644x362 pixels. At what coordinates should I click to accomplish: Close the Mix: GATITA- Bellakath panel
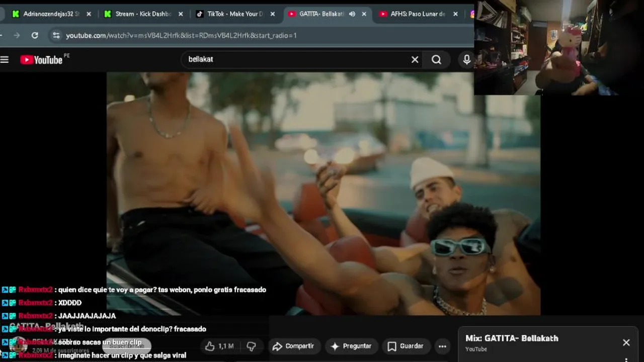[x=626, y=342]
